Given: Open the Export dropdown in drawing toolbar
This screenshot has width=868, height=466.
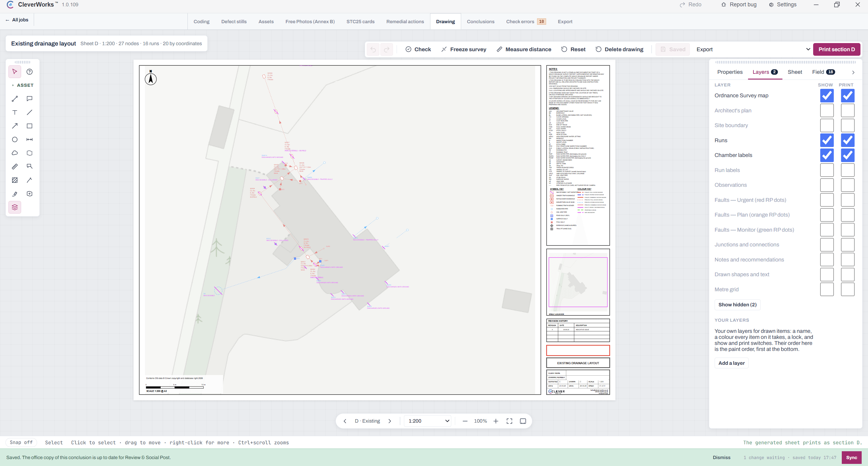Looking at the screenshot, I should [753, 49].
